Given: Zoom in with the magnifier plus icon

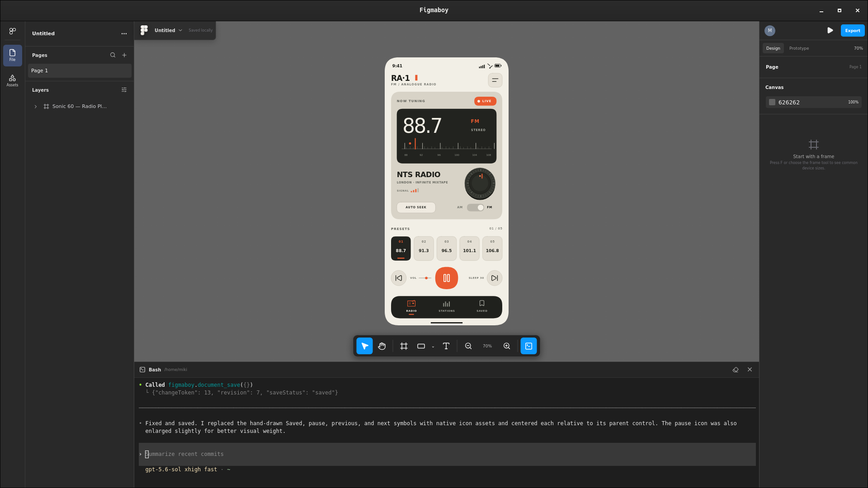Looking at the screenshot, I should pyautogui.click(x=507, y=346).
